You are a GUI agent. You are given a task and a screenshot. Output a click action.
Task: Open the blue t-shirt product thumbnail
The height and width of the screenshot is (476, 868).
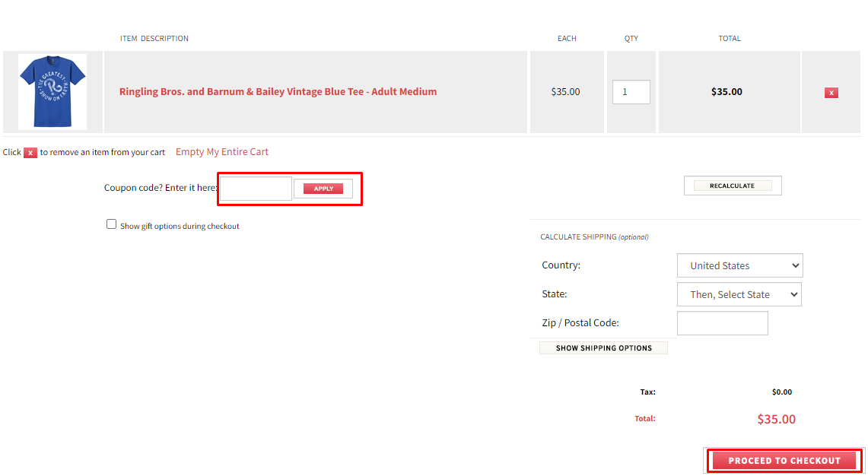pyautogui.click(x=52, y=92)
